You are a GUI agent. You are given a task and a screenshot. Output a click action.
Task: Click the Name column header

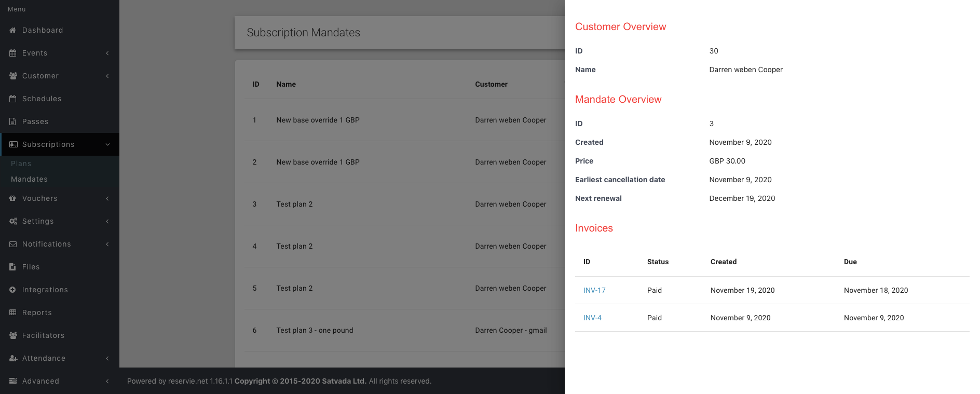286,84
